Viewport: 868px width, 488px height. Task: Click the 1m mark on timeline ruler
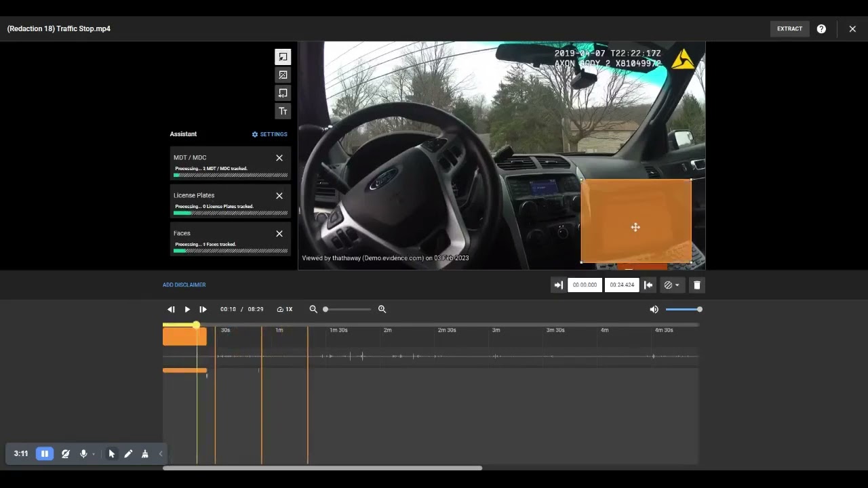tap(279, 330)
